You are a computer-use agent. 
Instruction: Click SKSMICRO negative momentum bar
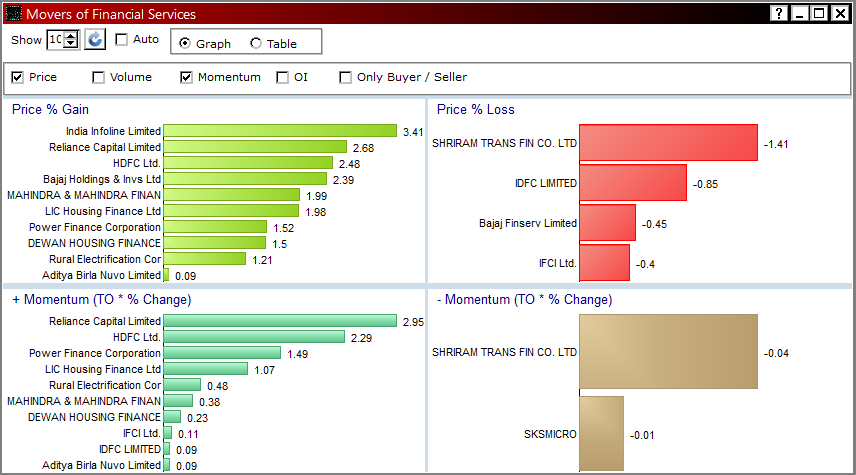click(x=601, y=434)
